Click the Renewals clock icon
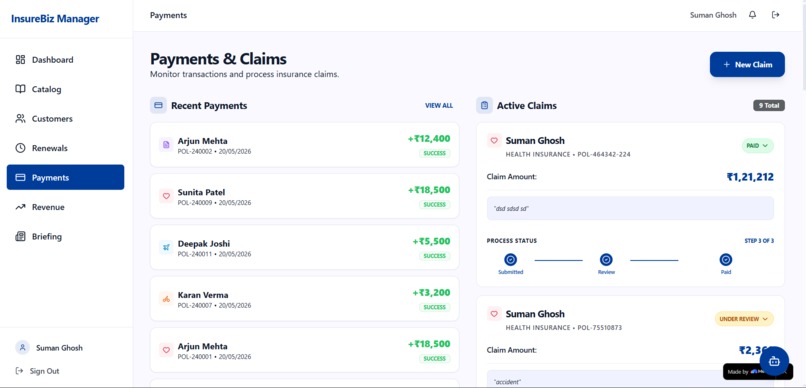Image resolution: width=806 pixels, height=388 pixels. [20, 148]
